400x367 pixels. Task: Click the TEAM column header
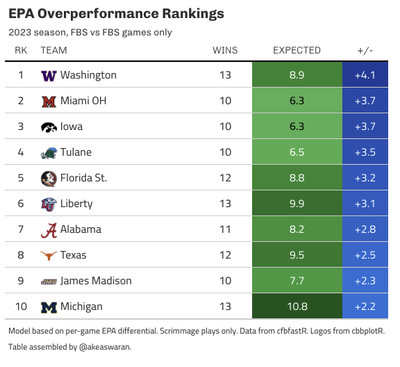point(54,50)
